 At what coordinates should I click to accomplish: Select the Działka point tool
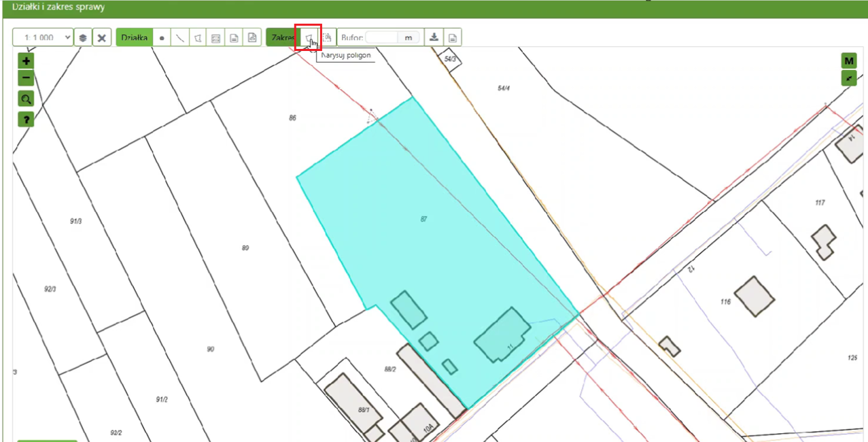pos(162,38)
